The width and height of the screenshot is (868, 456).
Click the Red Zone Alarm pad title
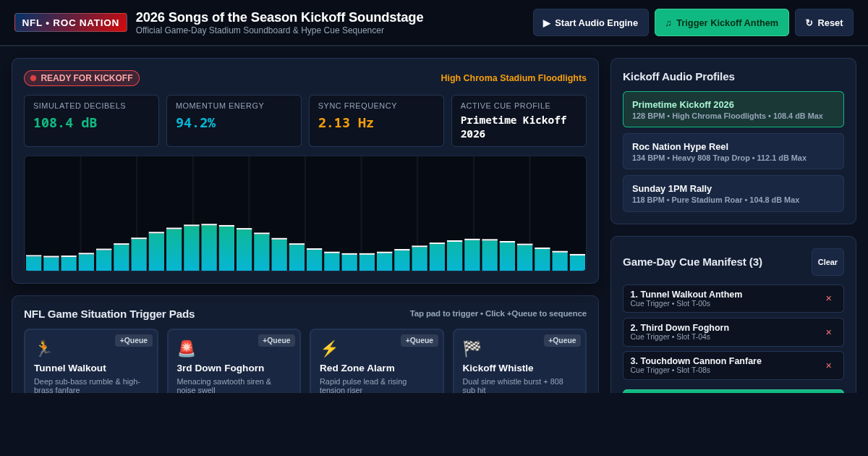coord(357,368)
